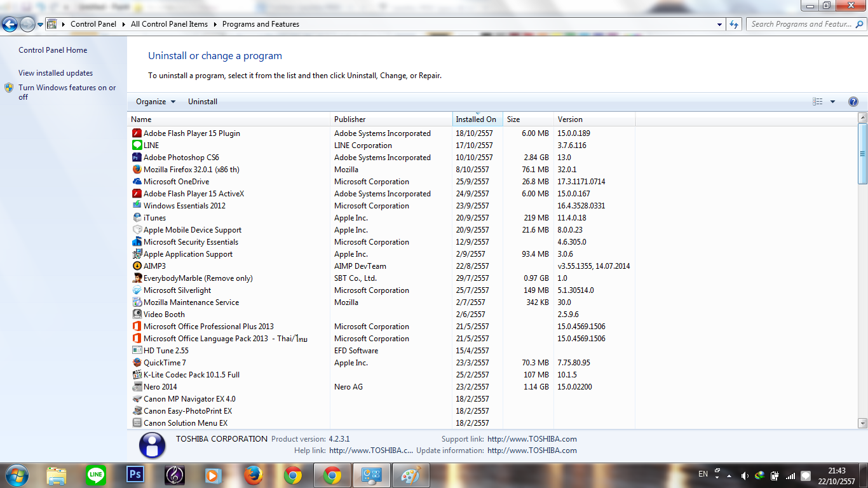Click the LINE program icon in list
The image size is (868, 488).
point(137,146)
